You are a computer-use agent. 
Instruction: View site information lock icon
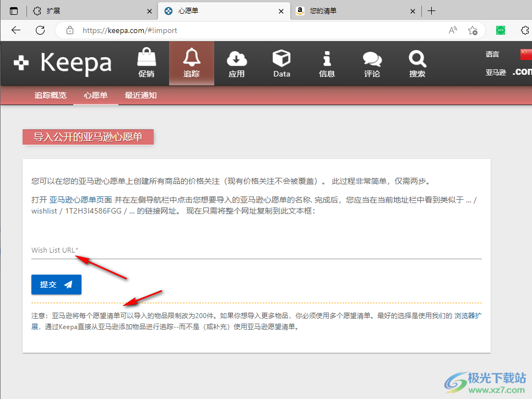coord(70,30)
